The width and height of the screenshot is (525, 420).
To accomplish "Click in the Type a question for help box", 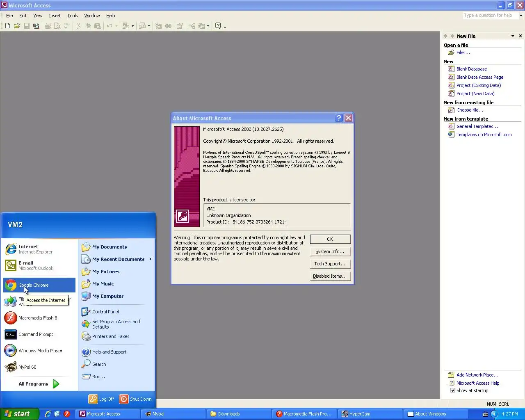I will click(491, 16).
